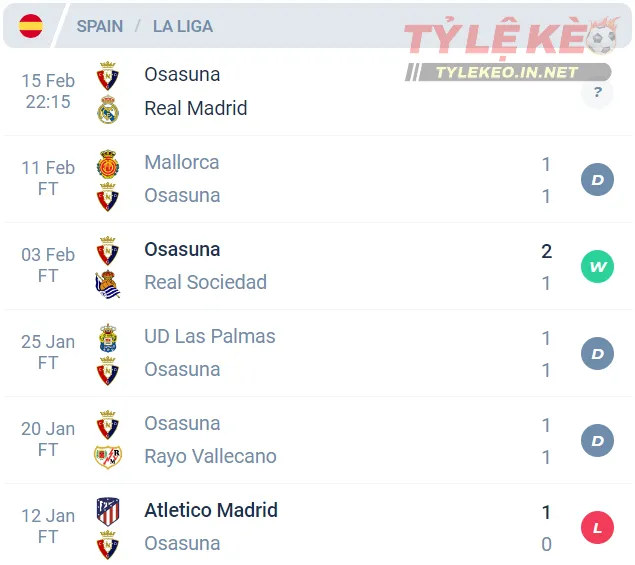Click the Atletico Madrid crest
This screenshot has width=635, height=565.
click(108, 511)
